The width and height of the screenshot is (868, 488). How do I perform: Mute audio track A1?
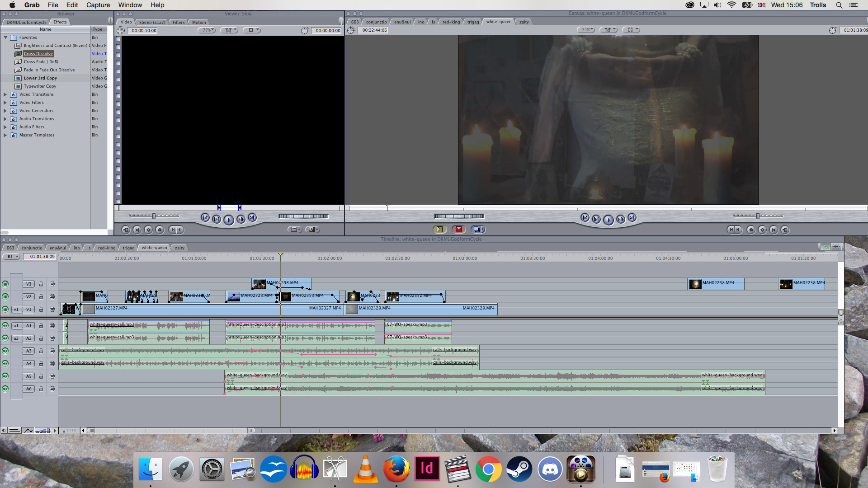click(x=5, y=326)
